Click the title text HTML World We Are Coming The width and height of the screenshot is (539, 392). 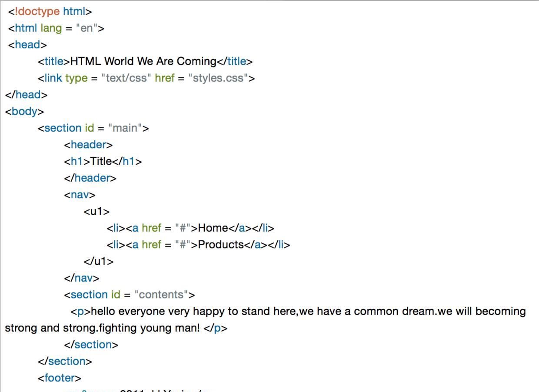point(143,62)
